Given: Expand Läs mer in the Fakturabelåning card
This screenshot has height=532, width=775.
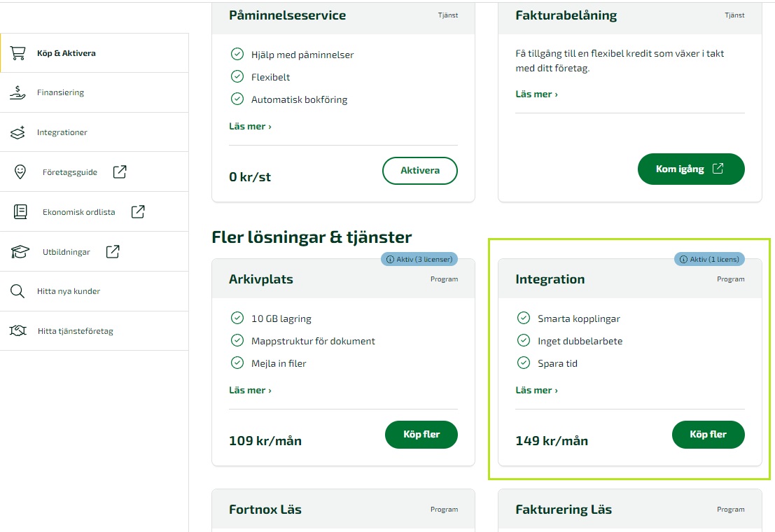Looking at the screenshot, I should 536,94.
